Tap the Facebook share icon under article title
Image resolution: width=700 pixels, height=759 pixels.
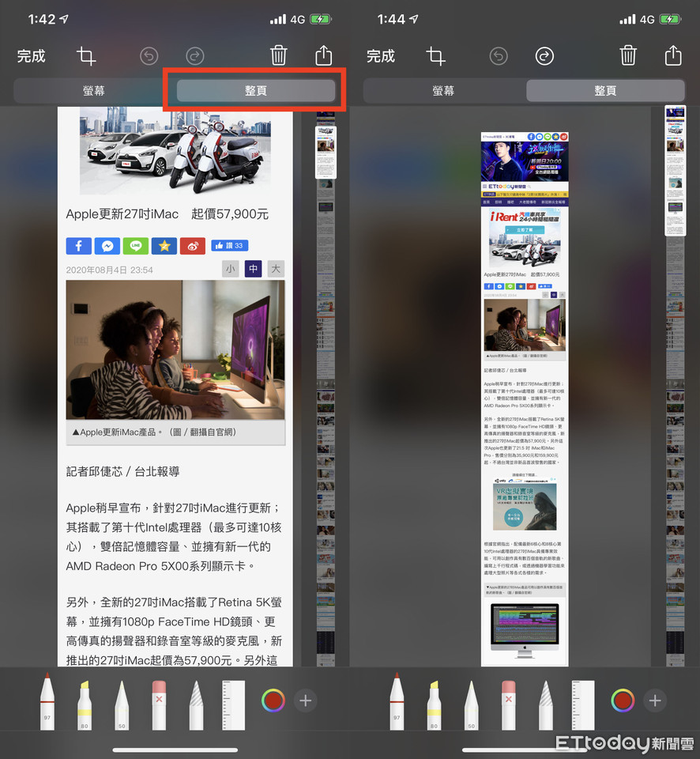point(79,246)
